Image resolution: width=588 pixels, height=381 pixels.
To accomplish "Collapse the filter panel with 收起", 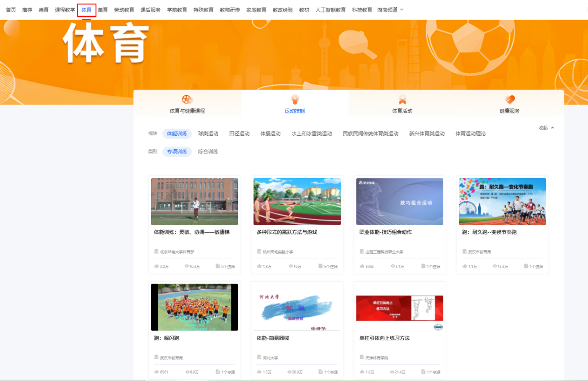I will [546, 128].
